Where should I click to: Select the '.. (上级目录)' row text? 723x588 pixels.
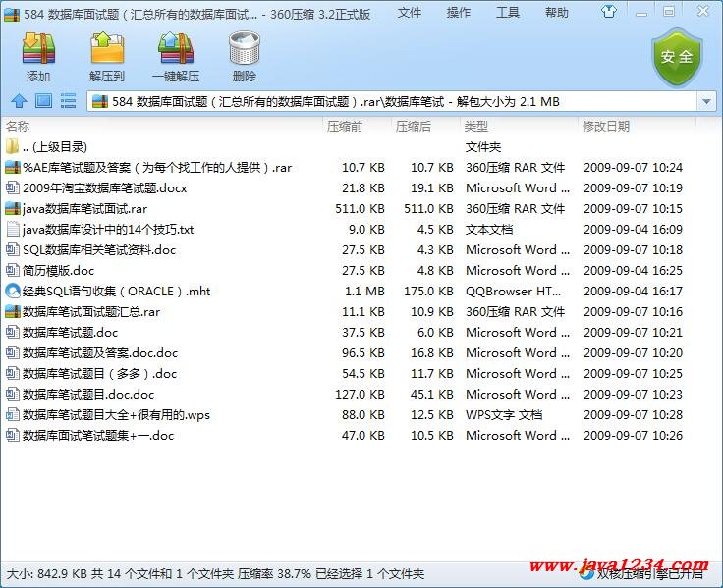pos(55,146)
